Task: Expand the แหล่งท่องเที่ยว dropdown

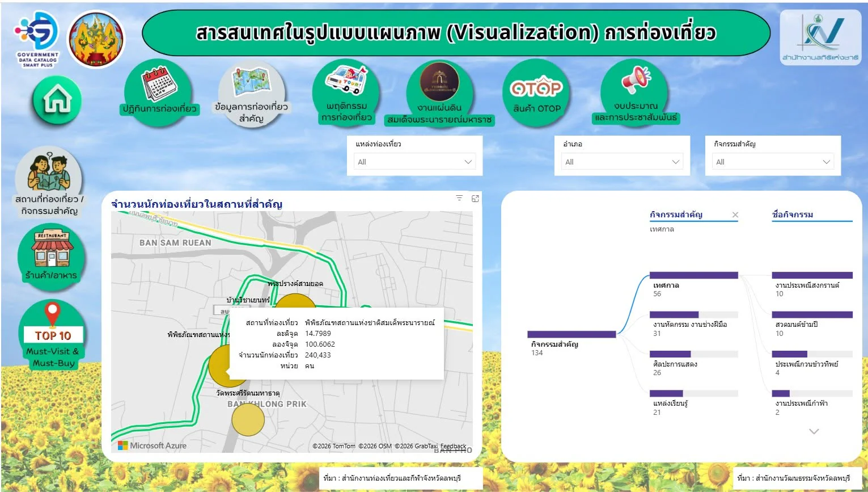Action: click(x=415, y=162)
